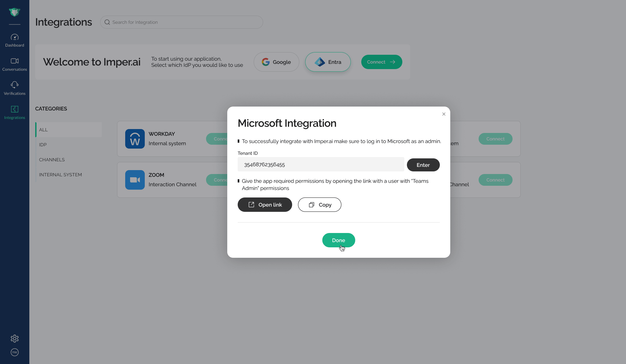The image size is (626, 364).
Task: Click inside the Tenant ID field
Action: click(320, 165)
